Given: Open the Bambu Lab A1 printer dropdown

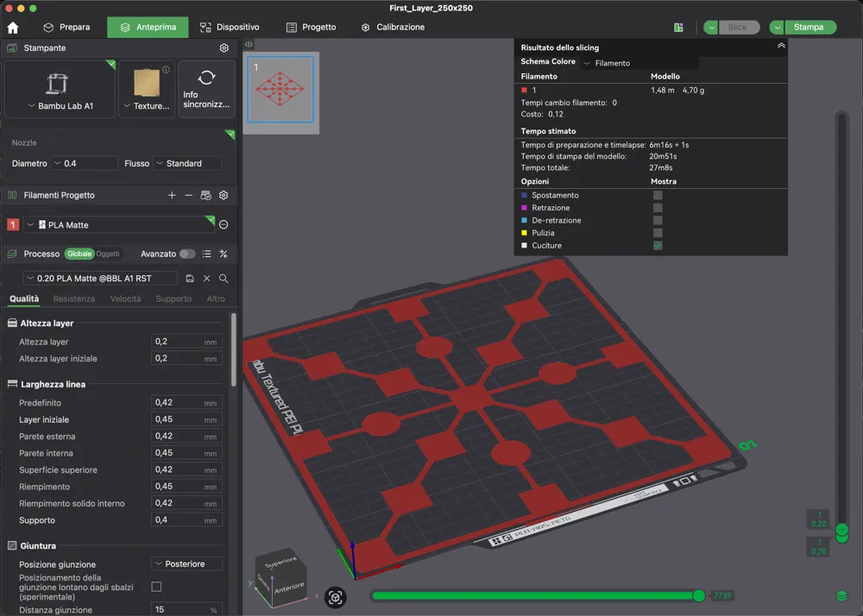Looking at the screenshot, I should point(60,106).
